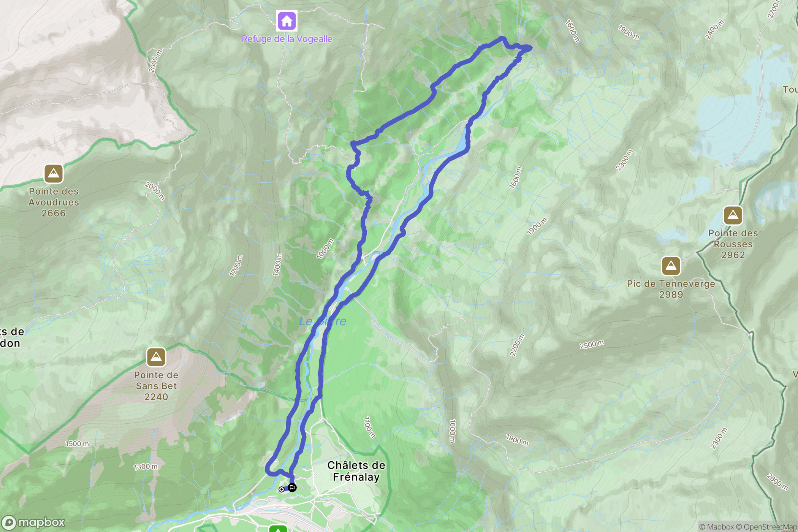Viewport: 798px width, 532px height.
Task: Click the Pointe de Sans Bet peak icon
Action: click(x=156, y=357)
